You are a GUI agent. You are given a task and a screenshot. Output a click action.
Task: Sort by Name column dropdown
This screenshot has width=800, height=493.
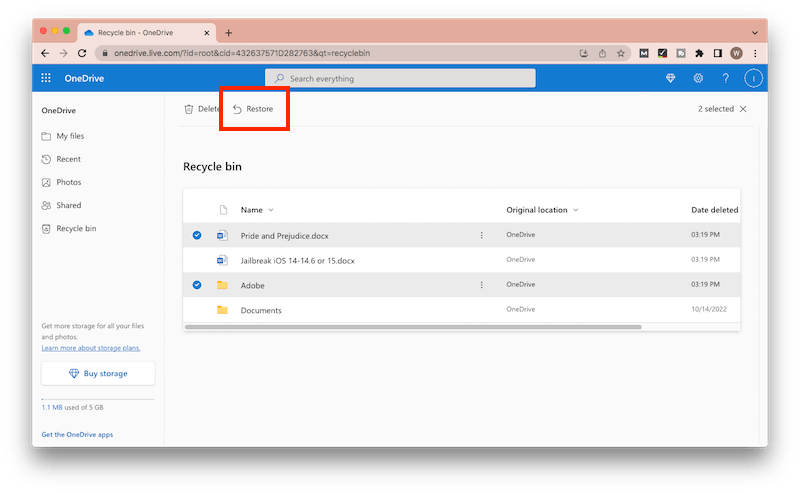257,210
